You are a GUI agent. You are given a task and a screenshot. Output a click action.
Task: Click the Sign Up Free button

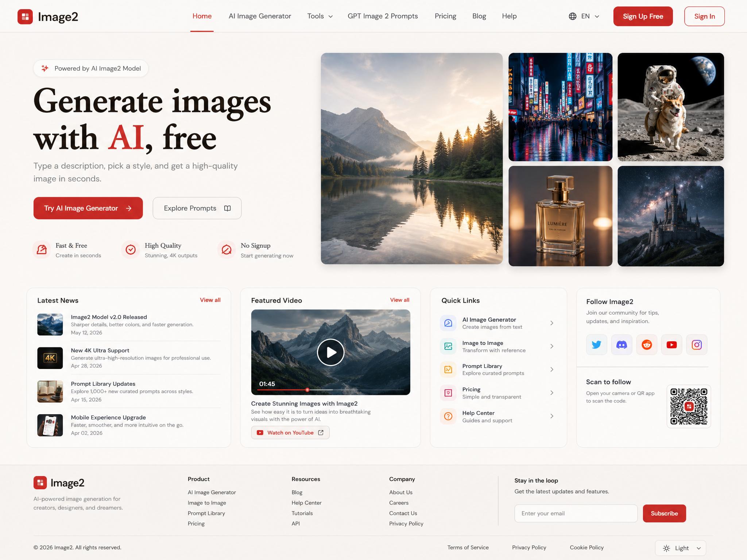click(643, 16)
